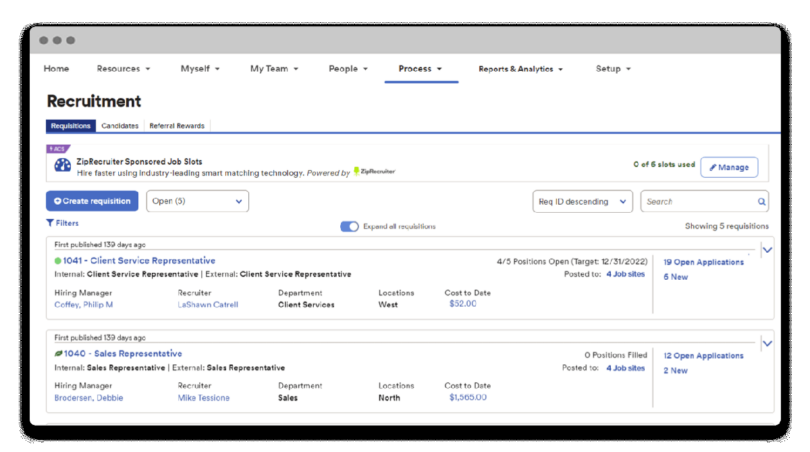Click the Manage job slots button
Screen dimensions: 810x452
pyautogui.click(x=728, y=167)
